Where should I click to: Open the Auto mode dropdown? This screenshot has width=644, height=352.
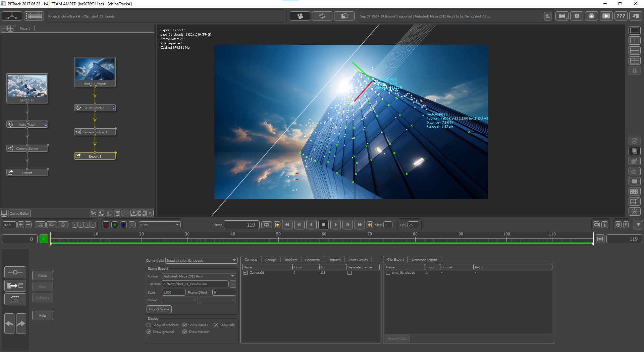coord(160,225)
